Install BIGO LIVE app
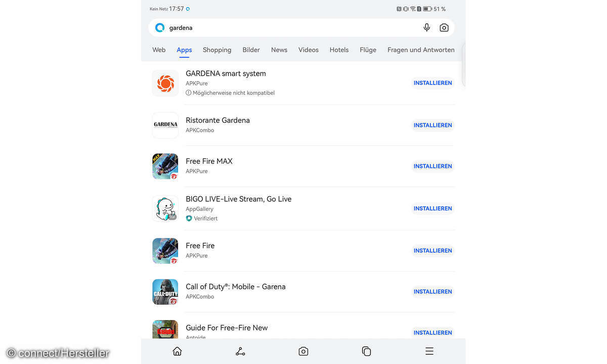607x364 pixels. (433, 208)
